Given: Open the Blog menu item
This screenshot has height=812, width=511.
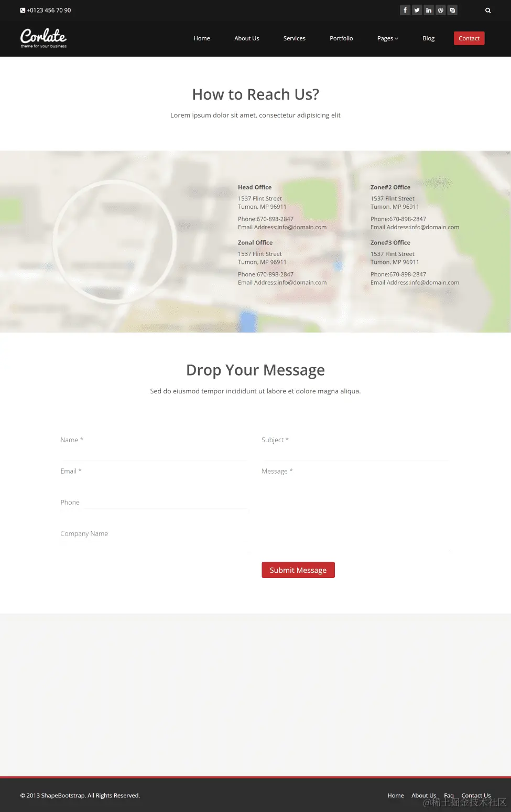Looking at the screenshot, I should (429, 38).
